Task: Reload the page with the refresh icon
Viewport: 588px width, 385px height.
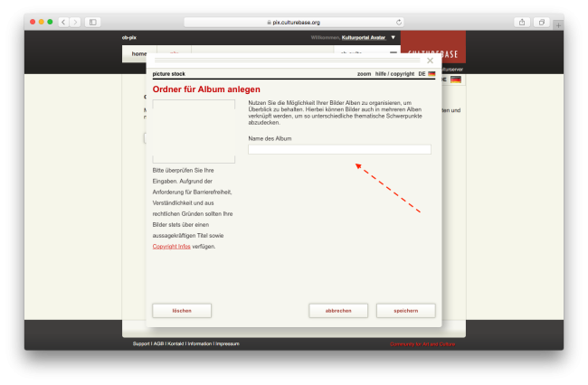Action: tap(399, 22)
